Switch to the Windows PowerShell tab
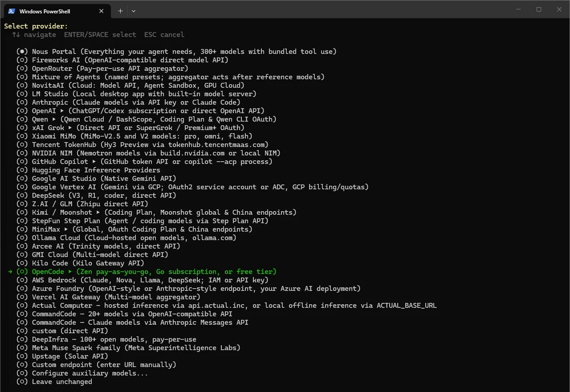 point(56,11)
